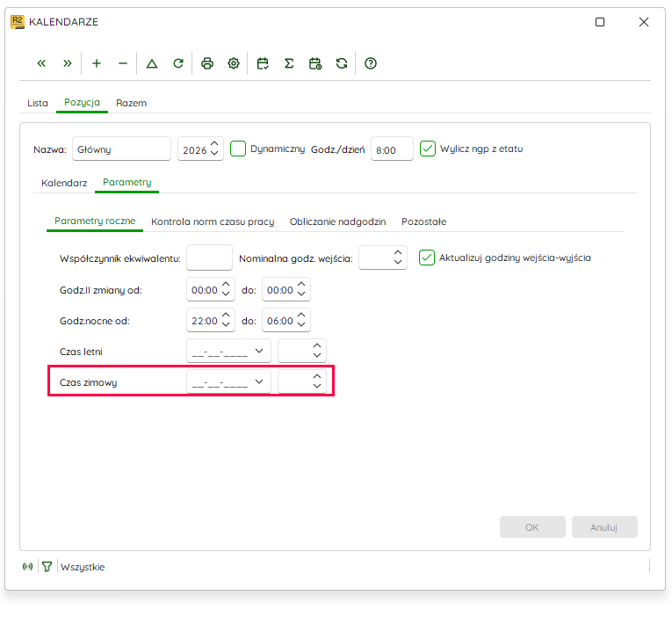
Task: Decrease Godz.nocne do 06:00 value
Action: click(301, 325)
